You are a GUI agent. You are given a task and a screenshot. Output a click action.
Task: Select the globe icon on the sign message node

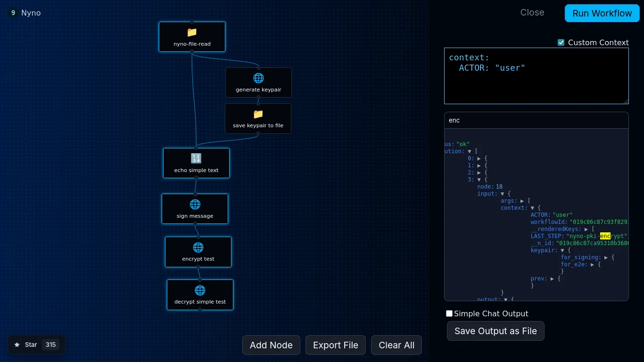(x=195, y=204)
